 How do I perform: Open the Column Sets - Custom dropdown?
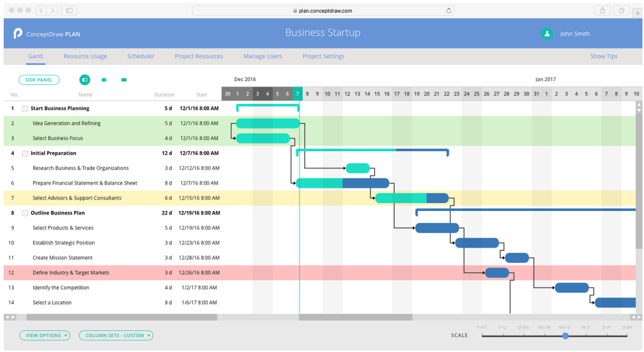click(116, 336)
